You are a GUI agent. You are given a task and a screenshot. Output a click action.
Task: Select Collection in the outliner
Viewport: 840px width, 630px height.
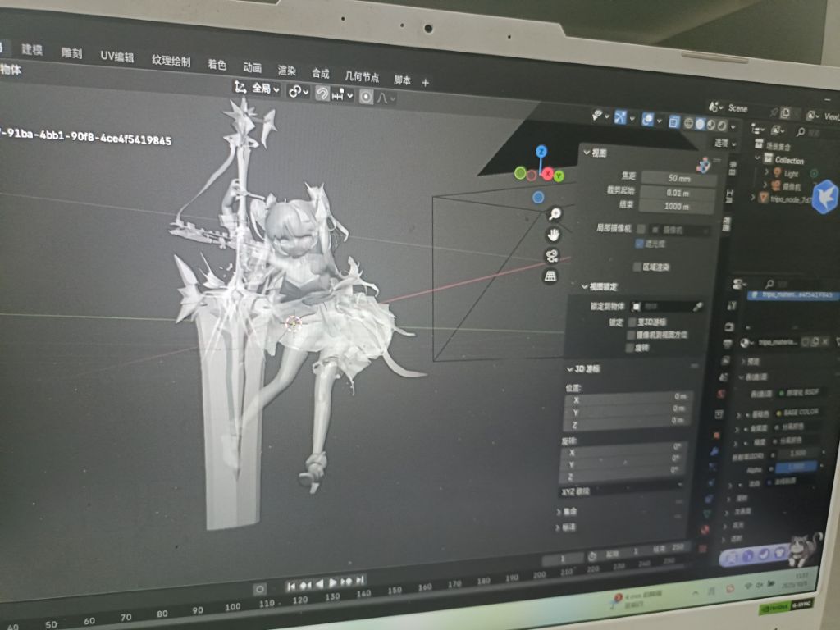click(x=789, y=160)
